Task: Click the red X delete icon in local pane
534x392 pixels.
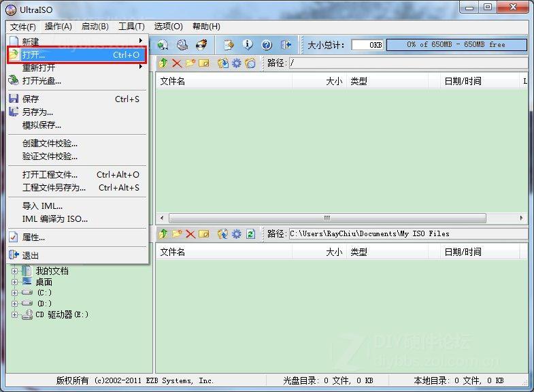Action: tap(190, 234)
